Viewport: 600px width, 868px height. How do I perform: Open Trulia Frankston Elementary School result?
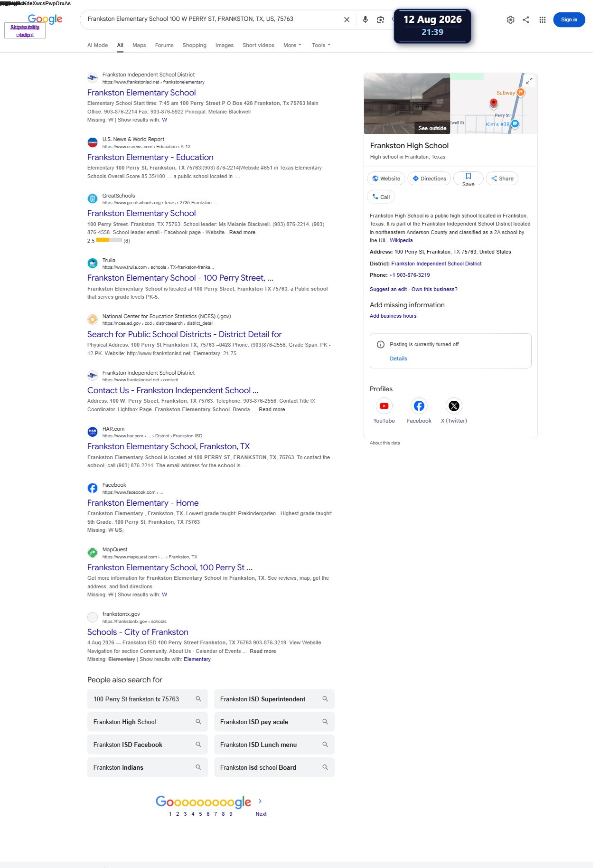[180, 278]
